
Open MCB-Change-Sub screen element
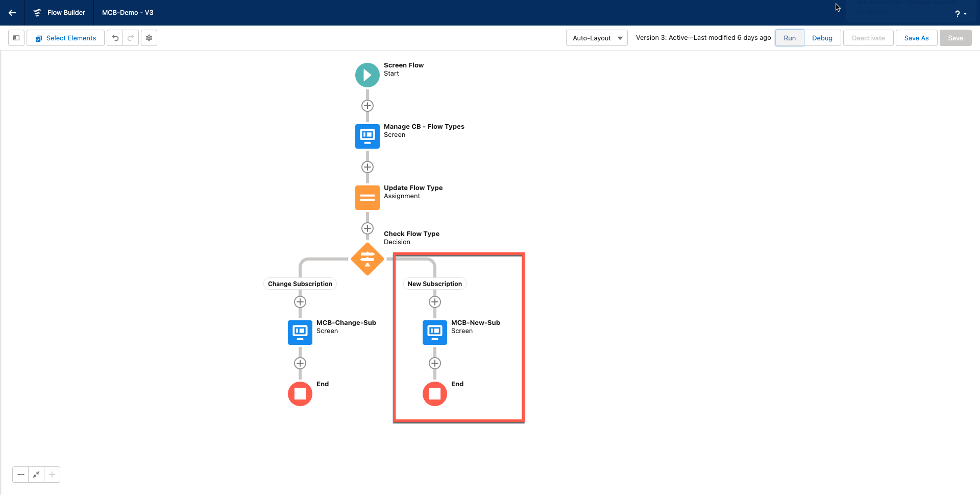click(x=300, y=333)
